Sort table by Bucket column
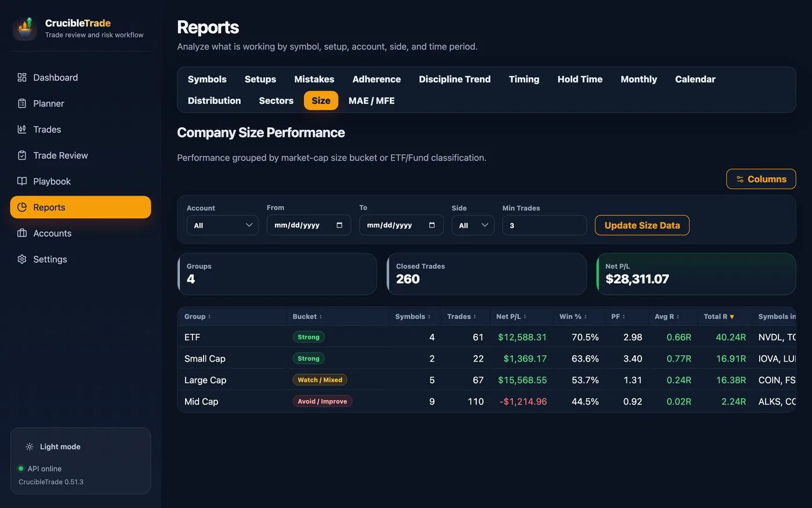 307,316
